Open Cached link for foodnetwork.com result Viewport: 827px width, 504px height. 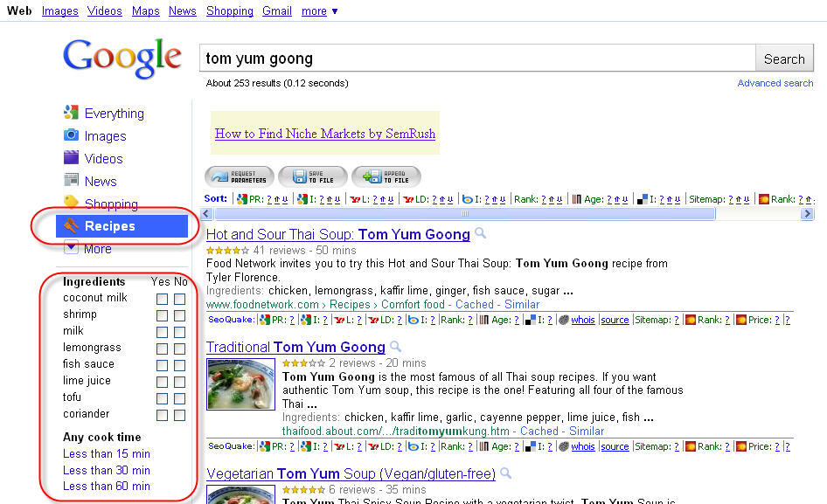coord(475,304)
